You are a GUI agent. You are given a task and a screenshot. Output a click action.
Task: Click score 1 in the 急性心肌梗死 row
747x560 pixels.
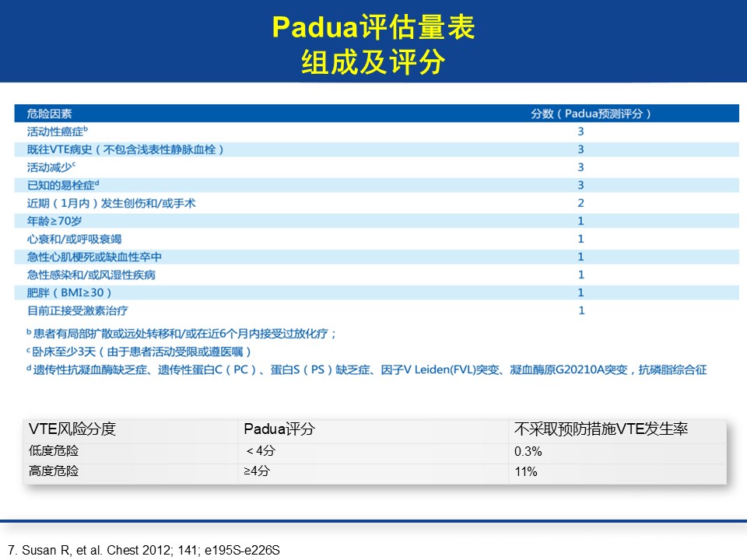580,257
